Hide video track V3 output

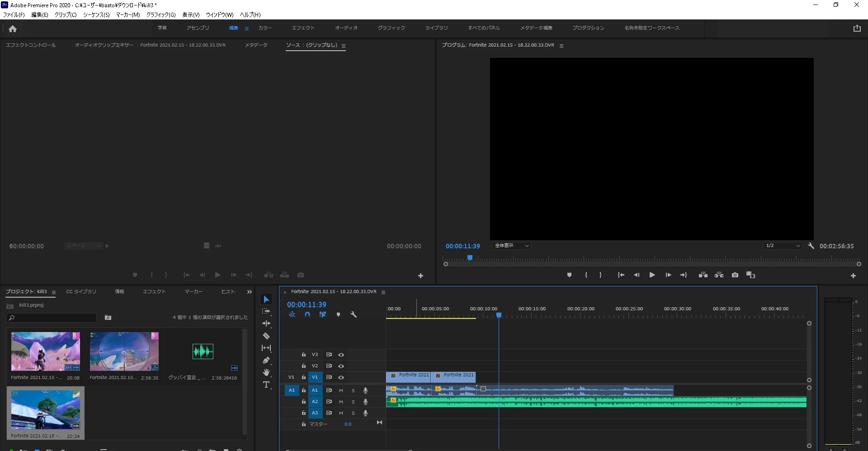pyautogui.click(x=341, y=355)
